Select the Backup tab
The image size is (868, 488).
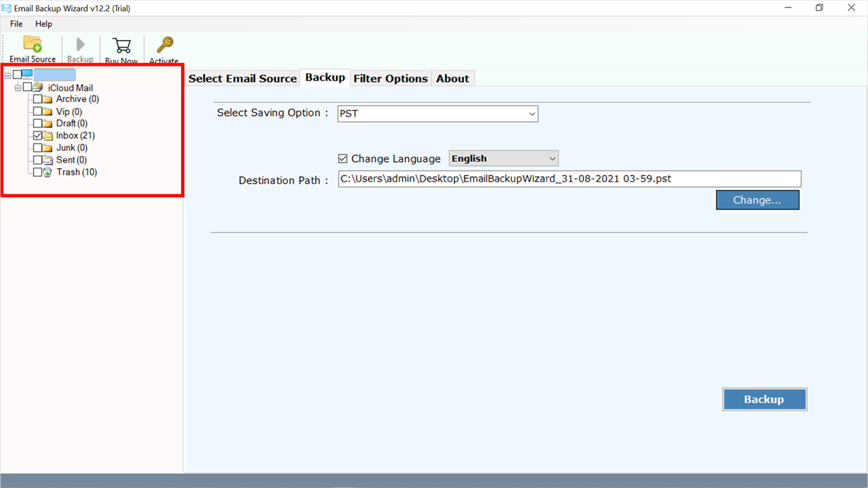coord(325,77)
